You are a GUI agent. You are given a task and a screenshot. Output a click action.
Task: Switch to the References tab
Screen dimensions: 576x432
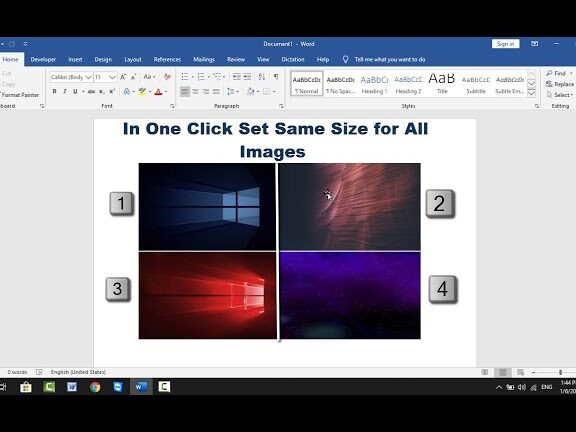(x=167, y=60)
